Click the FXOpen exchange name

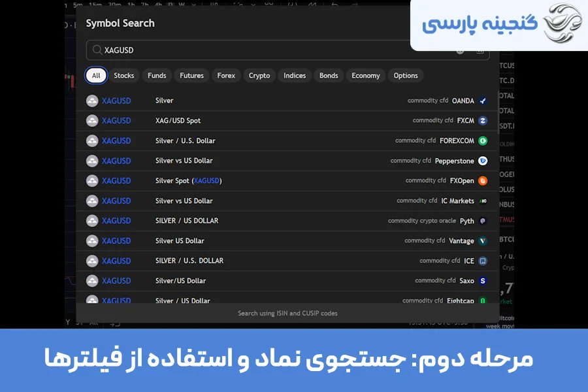click(x=462, y=181)
